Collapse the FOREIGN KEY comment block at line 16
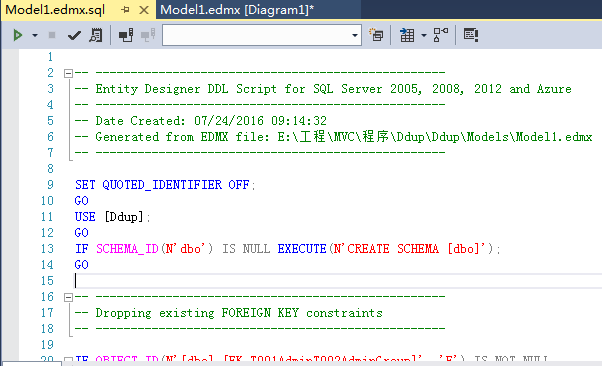 tap(68, 297)
